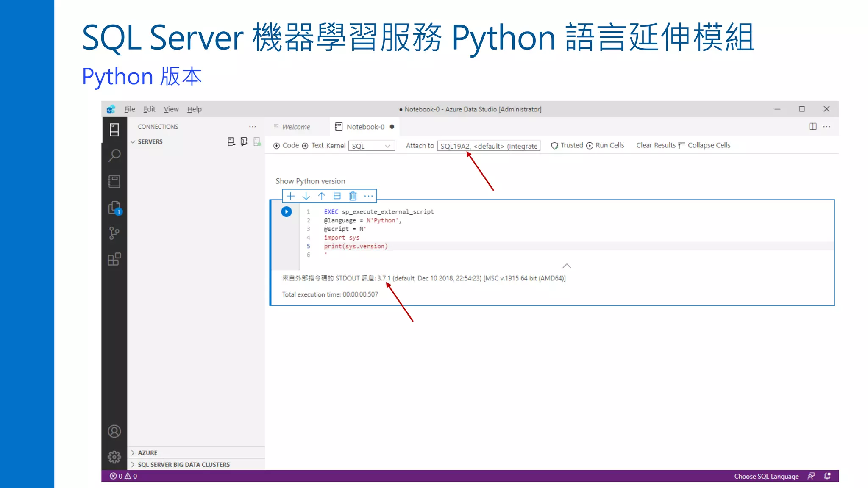Run the code cell play button
The image size is (868, 488).
(x=287, y=211)
